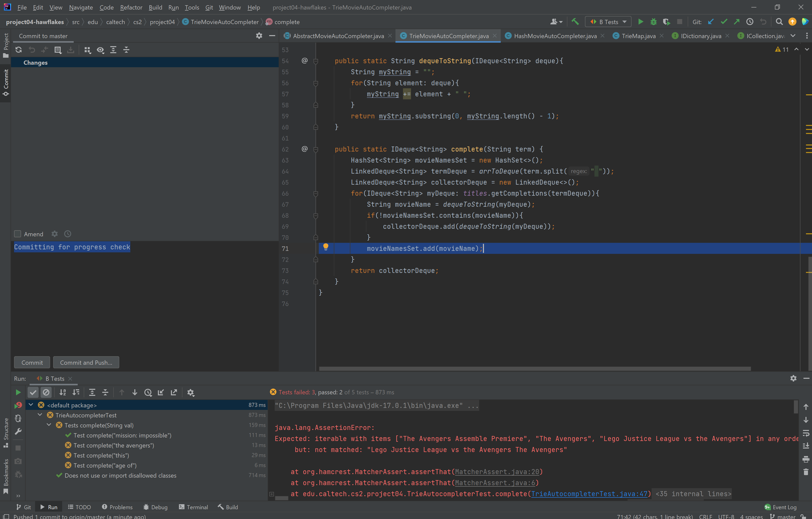Screen dimensions: 812x519
Task: Click Git Update Project arrow icon
Action: (x=711, y=22)
